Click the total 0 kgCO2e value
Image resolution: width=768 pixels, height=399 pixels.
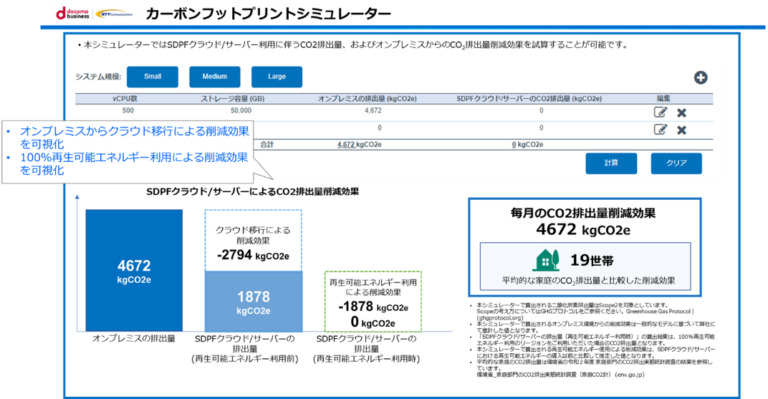point(528,144)
